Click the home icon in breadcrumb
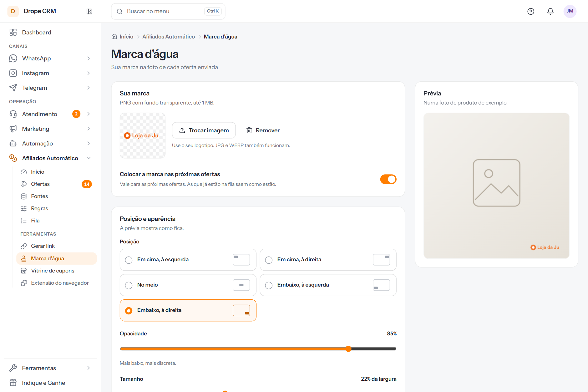Image resolution: width=588 pixels, height=392 pixels. pos(114,37)
